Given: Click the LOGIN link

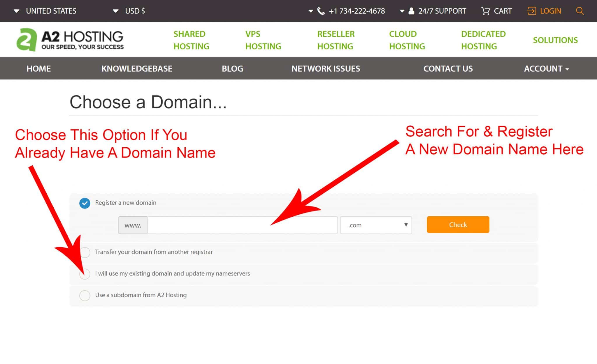Looking at the screenshot, I should pyautogui.click(x=550, y=11).
